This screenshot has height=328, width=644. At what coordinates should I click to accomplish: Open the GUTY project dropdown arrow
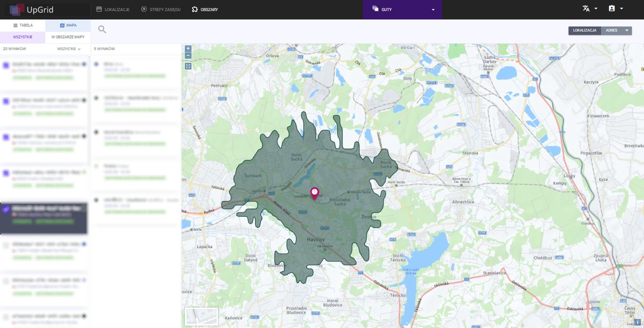click(433, 10)
